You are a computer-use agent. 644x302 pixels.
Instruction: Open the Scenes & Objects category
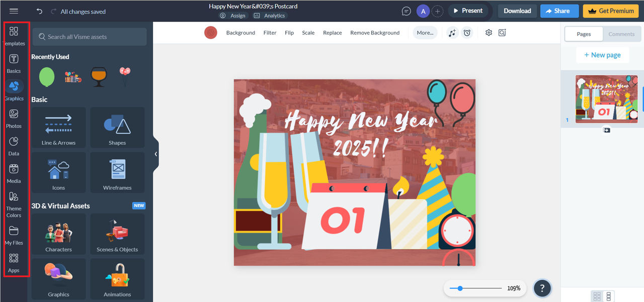(x=117, y=234)
